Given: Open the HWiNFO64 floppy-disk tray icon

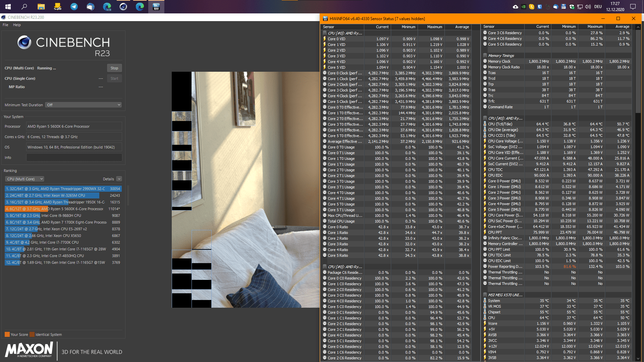Looking at the screenshot, I should coord(563,7).
